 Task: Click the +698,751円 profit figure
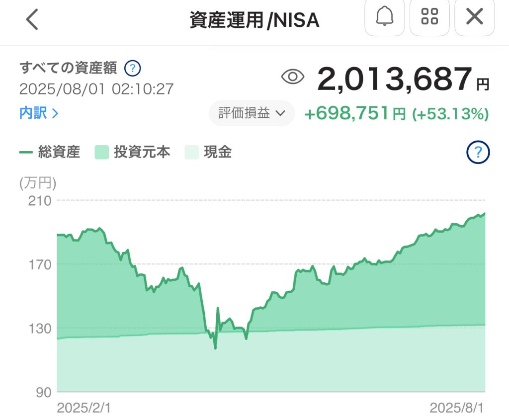[355, 113]
